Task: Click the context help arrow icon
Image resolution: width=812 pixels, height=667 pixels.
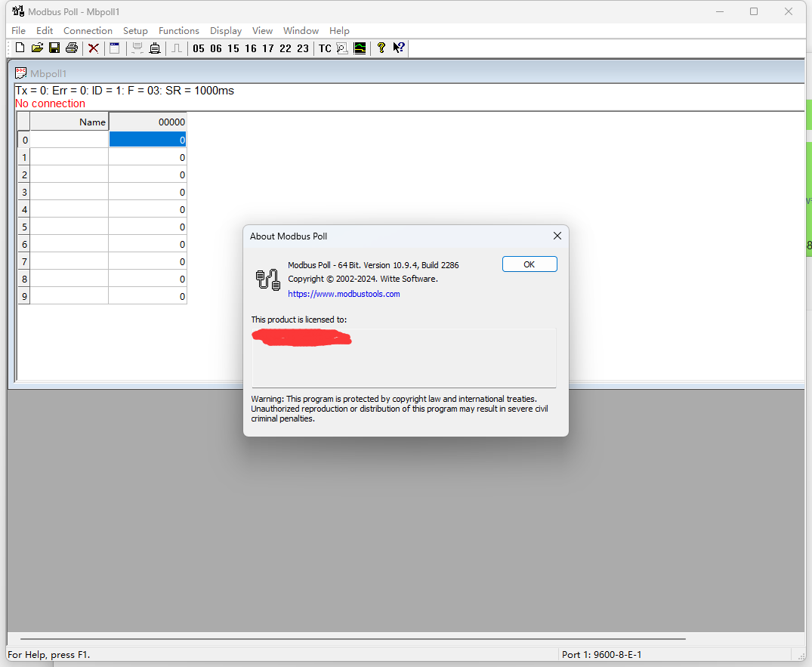Action: tap(398, 48)
